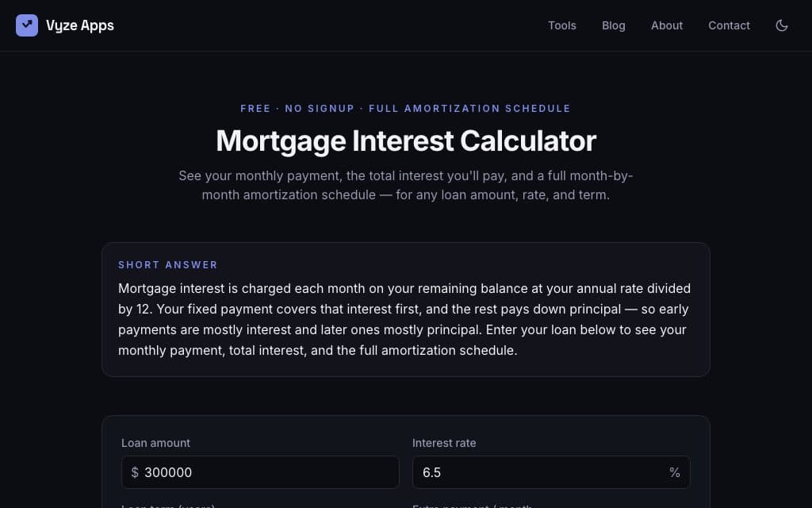Focus the Interest rate input field

(551, 472)
